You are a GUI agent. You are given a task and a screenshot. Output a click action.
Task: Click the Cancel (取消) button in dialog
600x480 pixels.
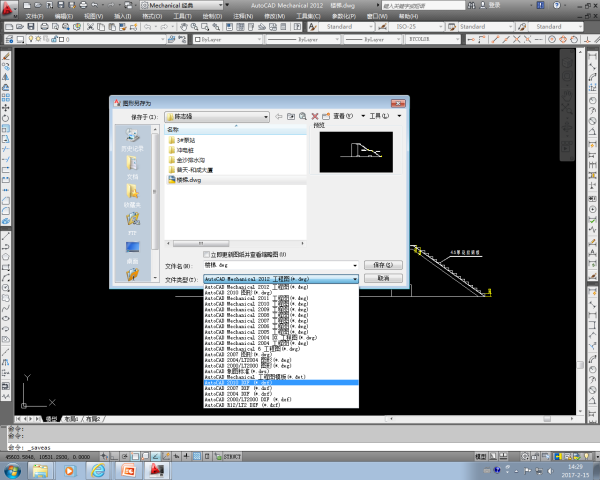coord(383,278)
